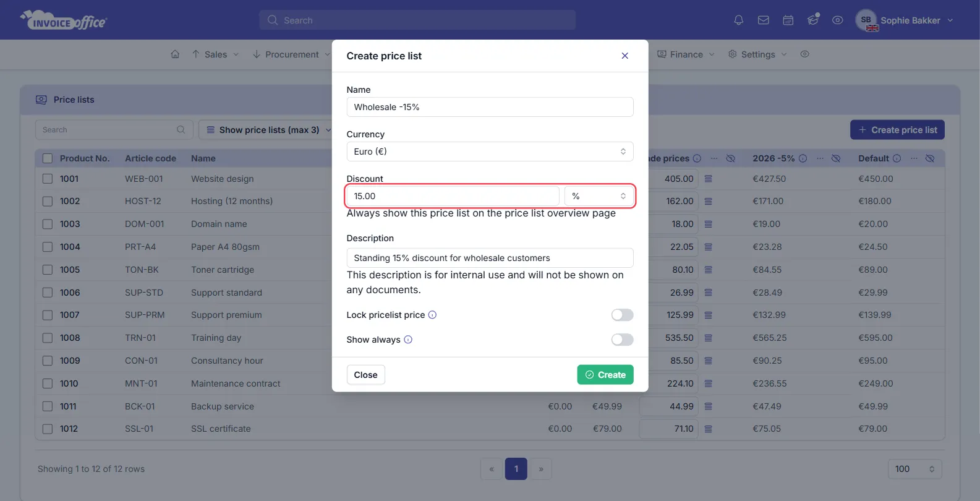Open the Settings menu
The height and width of the screenshot is (501, 980).
pos(757,54)
